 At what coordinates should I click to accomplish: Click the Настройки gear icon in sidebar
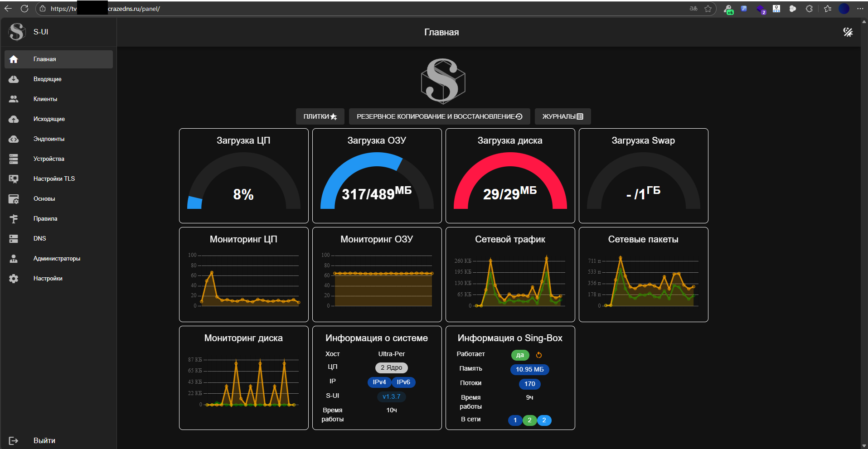point(14,279)
